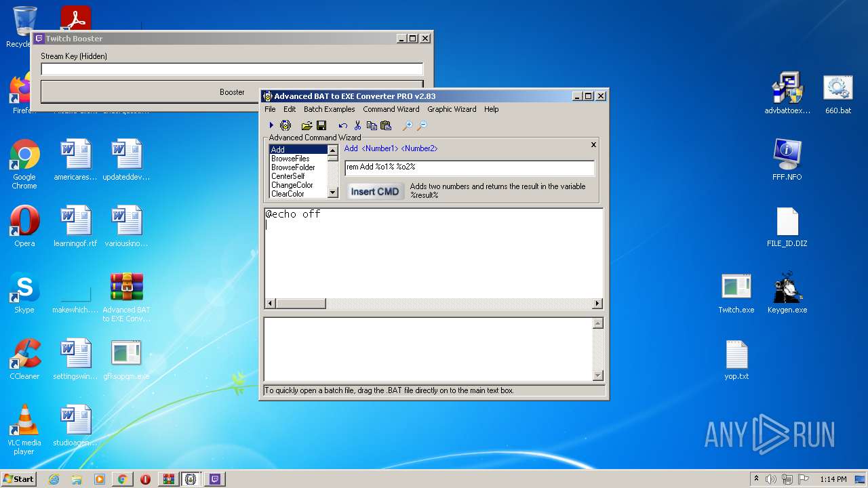
Task: Select the FILE_ID.DIZ desktop file
Action: (x=787, y=226)
